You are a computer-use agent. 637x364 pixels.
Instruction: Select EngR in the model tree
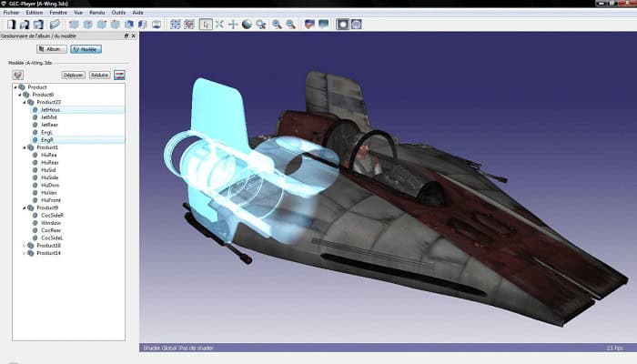pyautogui.click(x=47, y=140)
